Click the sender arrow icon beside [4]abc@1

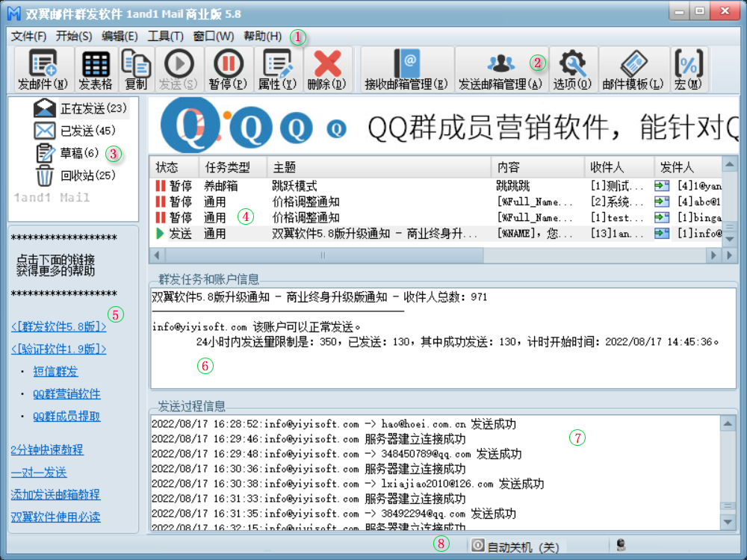(662, 202)
